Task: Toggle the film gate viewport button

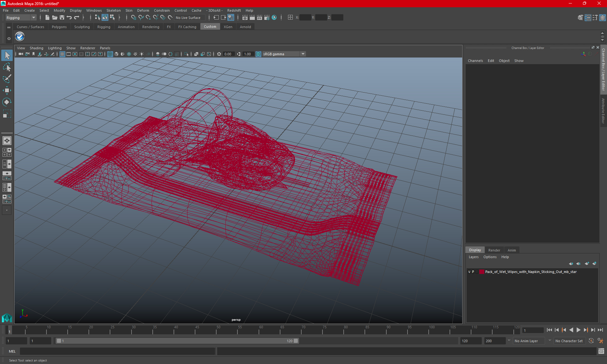Action: [69, 54]
